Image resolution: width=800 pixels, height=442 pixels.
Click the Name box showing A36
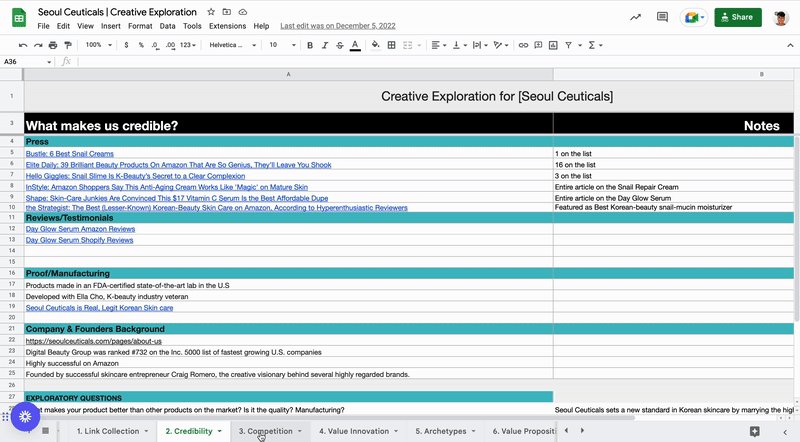coord(27,62)
